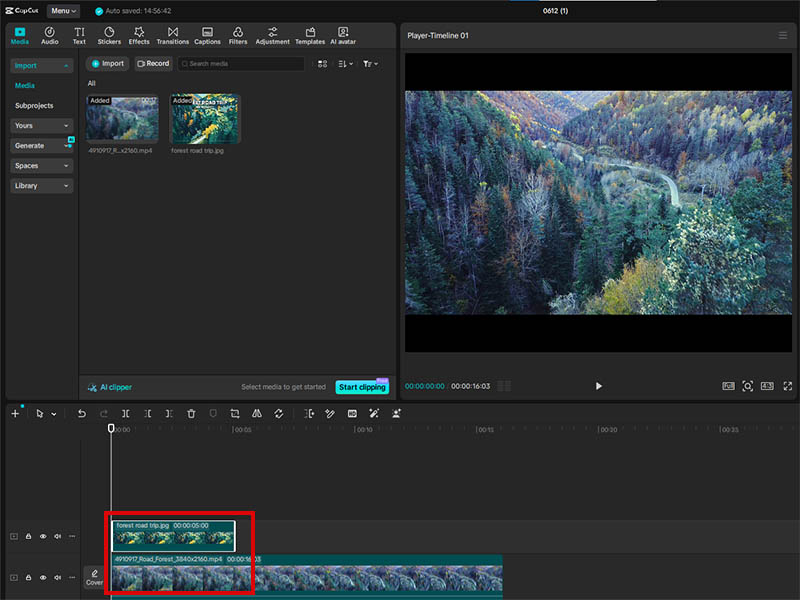Viewport: 800px width, 600px height.
Task: Open the CapCut Menu dropdown
Action: tap(63, 11)
